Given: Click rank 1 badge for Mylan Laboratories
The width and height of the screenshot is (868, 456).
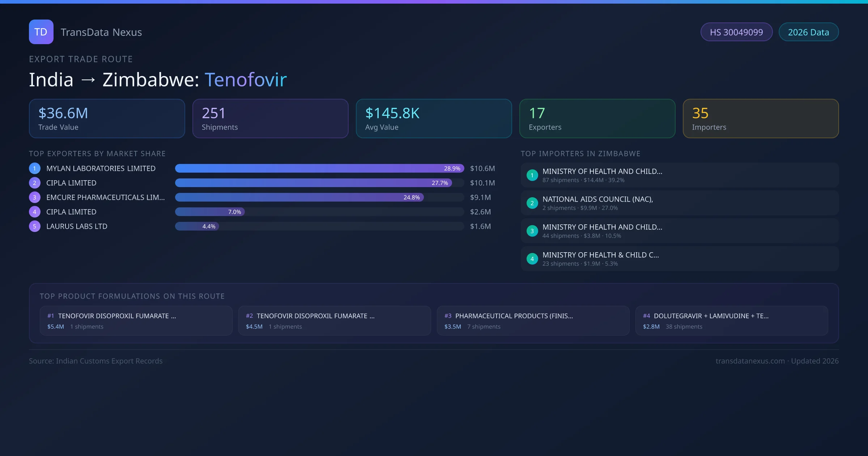Looking at the screenshot, I should (34, 168).
